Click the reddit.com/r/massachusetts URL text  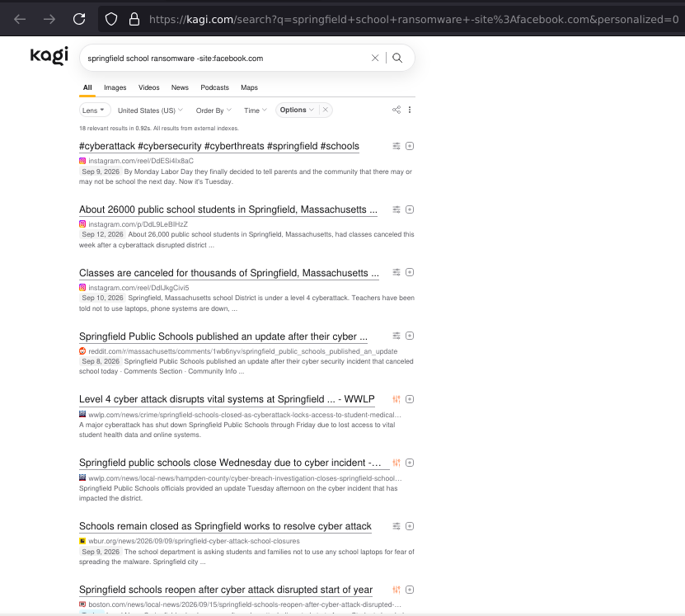click(x=243, y=351)
